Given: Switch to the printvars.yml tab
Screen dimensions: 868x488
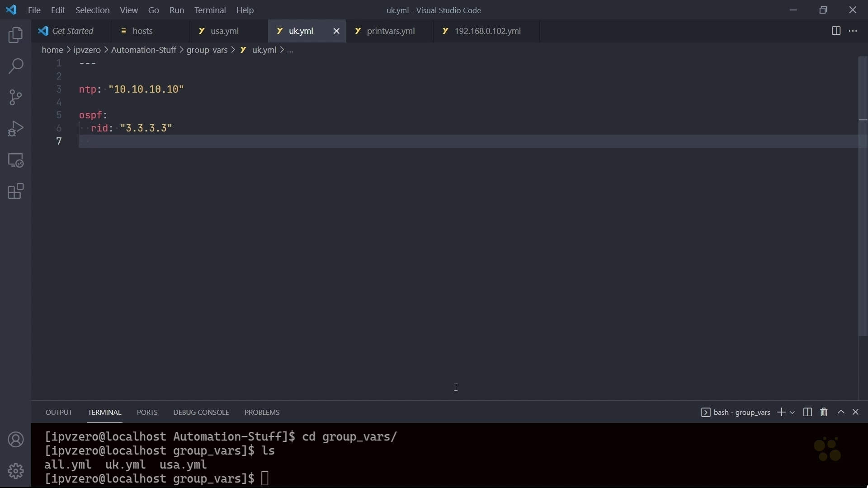Looking at the screenshot, I should pyautogui.click(x=390, y=31).
